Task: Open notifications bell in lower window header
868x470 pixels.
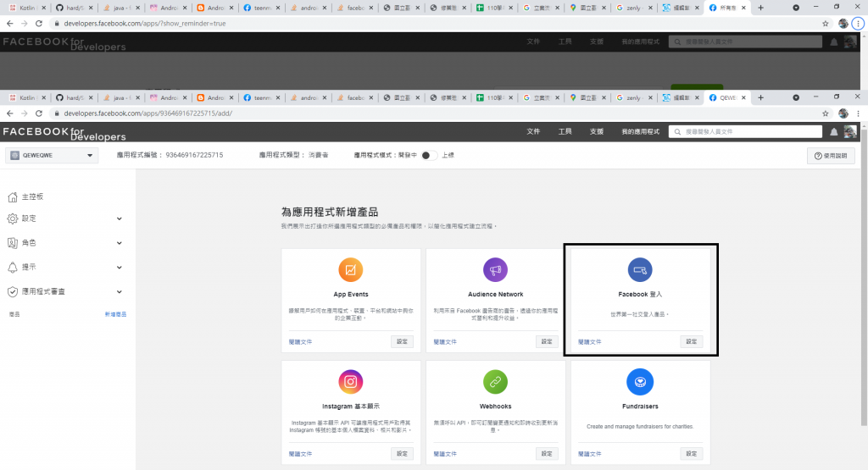Action: point(834,131)
